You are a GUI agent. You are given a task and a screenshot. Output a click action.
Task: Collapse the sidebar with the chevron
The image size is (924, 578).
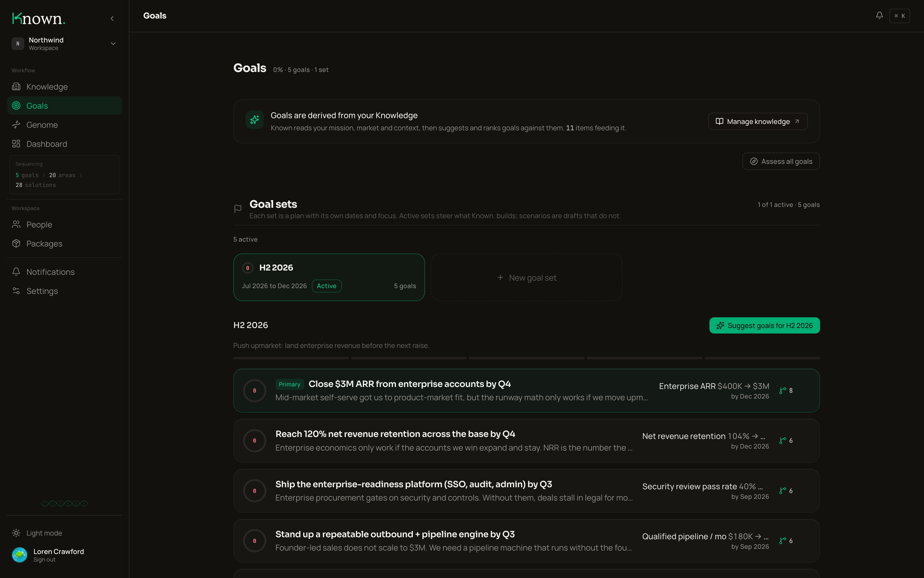[112, 18]
